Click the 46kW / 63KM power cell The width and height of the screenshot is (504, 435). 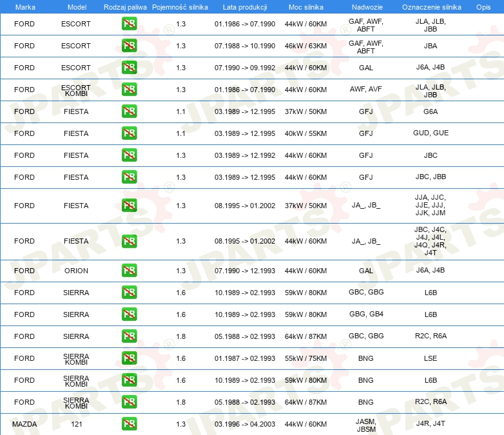click(305, 46)
